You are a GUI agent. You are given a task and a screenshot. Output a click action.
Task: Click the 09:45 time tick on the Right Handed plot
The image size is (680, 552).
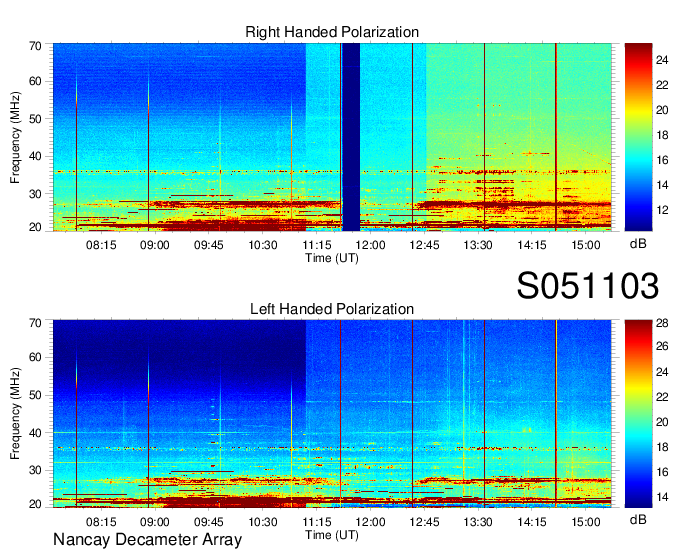tap(209, 245)
